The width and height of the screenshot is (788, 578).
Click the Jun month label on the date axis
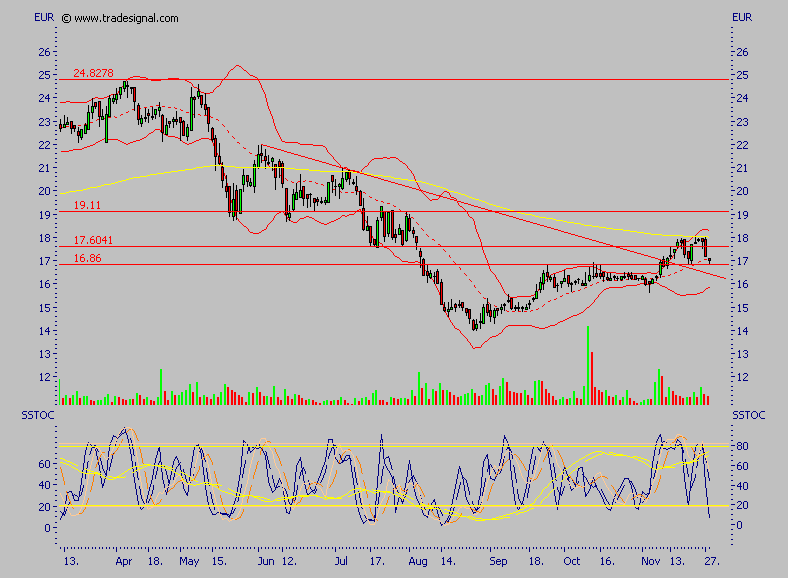point(266,561)
